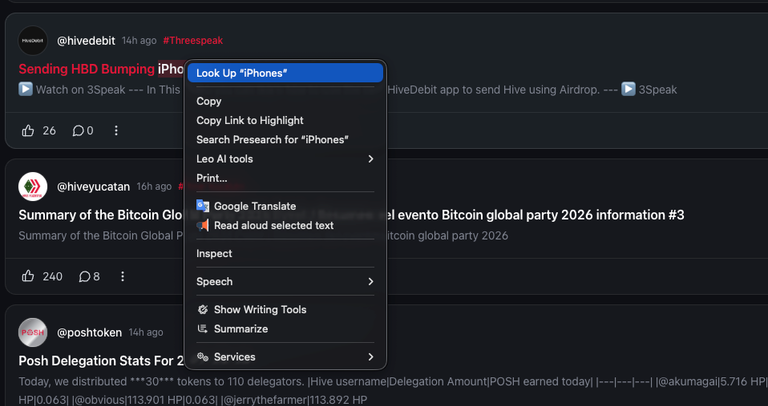This screenshot has width=768, height=406.
Task: Choose Copy Link to Highlight
Action: [x=285, y=120]
